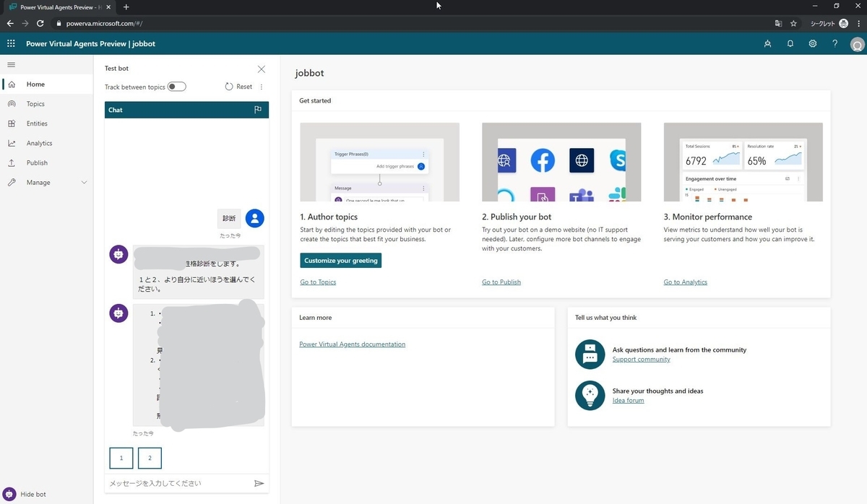This screenshot has width=867, height=504.
Task: Collapse the sidebar with hamburger icon
Action: pyautogui.click(x=11, y=65)
